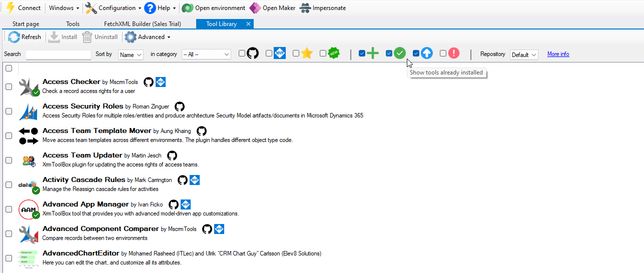Open the Help dropdown menu
This screenshot has height=273, width=644.
(x=160, y=8)
